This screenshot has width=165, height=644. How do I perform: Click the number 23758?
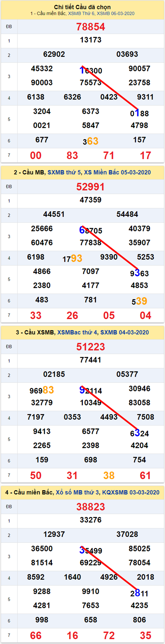coord(140,83)
